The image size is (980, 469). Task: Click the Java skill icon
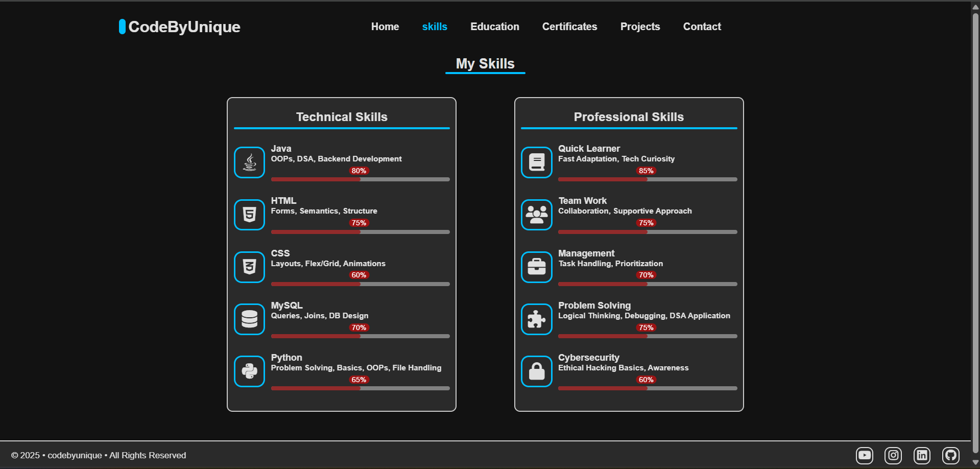(x=249, y=162)
